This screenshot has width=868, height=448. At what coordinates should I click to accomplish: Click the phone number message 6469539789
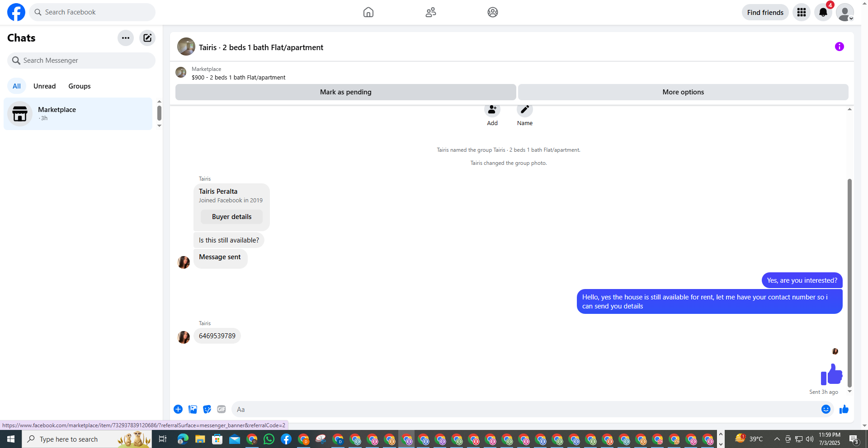[x=217, y=336]
